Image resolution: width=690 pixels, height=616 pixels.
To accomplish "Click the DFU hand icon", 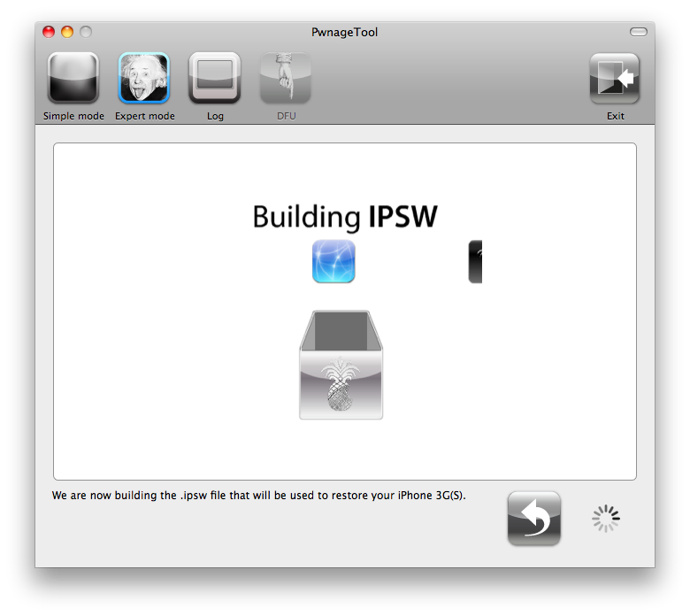I will click(x=286, y=78).
